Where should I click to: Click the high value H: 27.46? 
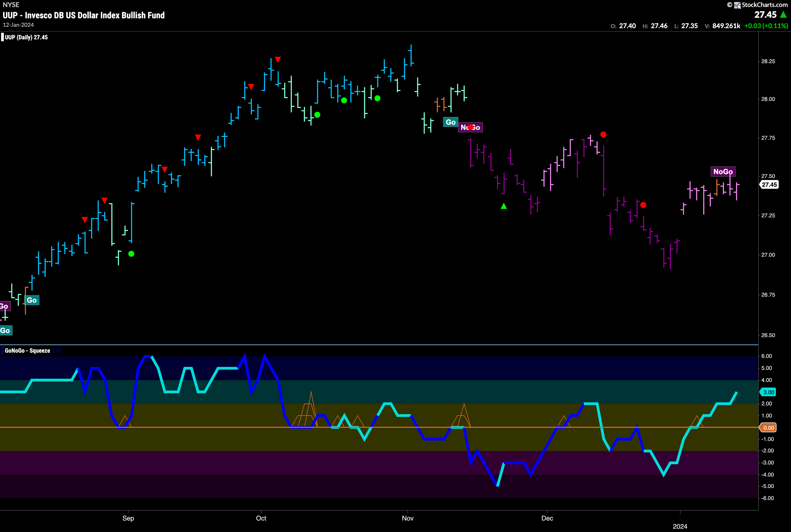[x=655, y=26]
